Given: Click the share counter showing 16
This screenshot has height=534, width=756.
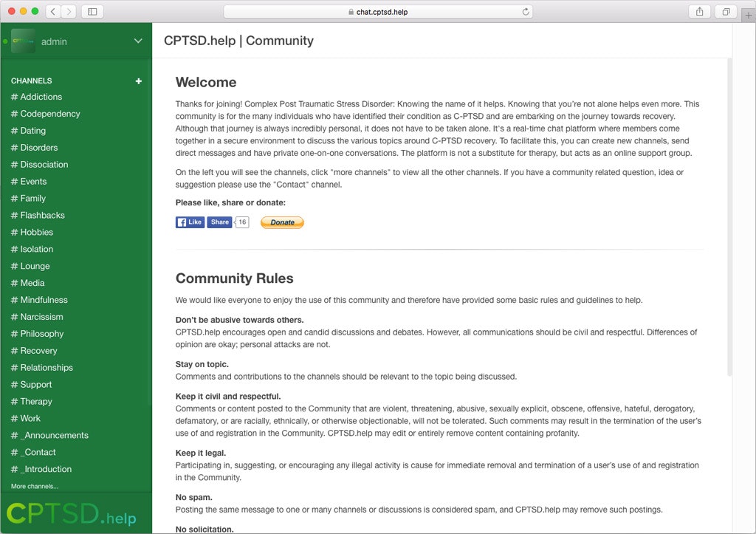Looking at the screenshot, I should [241, 222].
